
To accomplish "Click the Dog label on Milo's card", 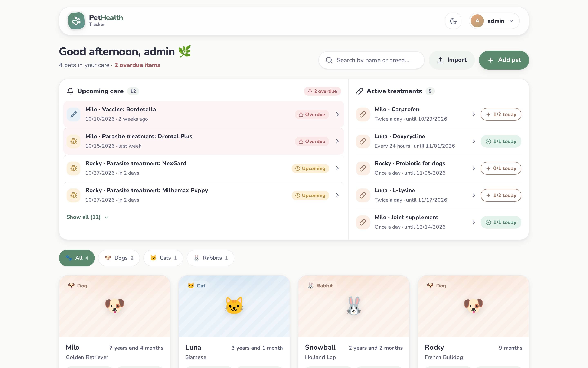I will click(78, 286).
